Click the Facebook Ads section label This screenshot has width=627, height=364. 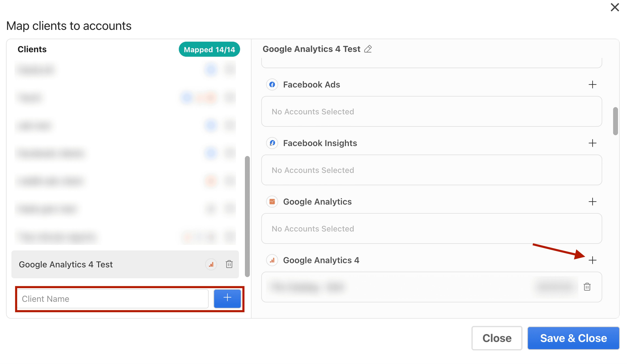click(312, 85)
